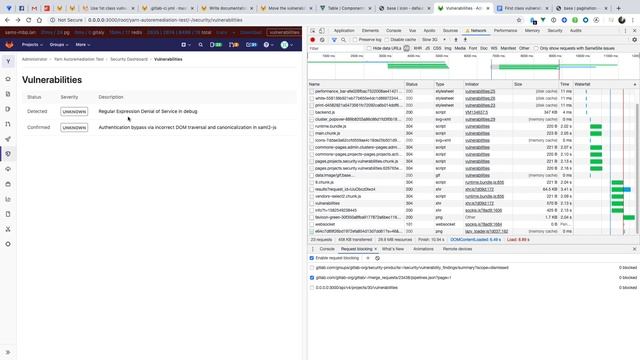Screen dimensions: 640x360
Task: Stop network recording with red button
Action: tap(313, 40)
